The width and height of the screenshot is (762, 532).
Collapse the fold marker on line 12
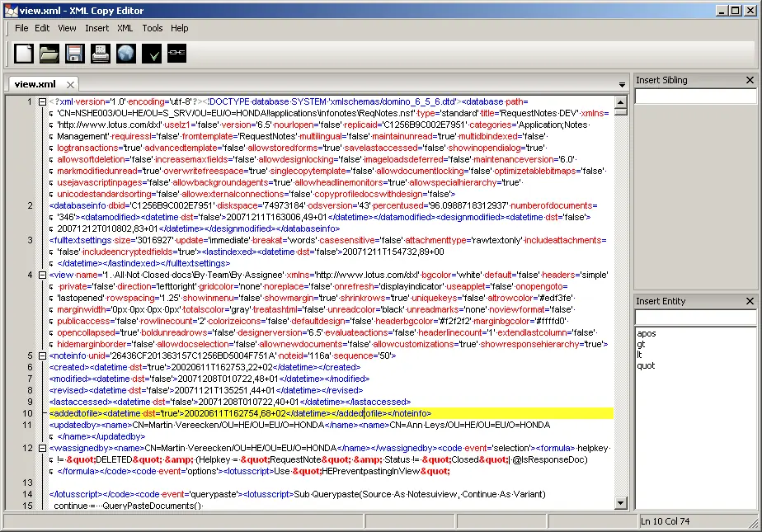pos(42,449)
